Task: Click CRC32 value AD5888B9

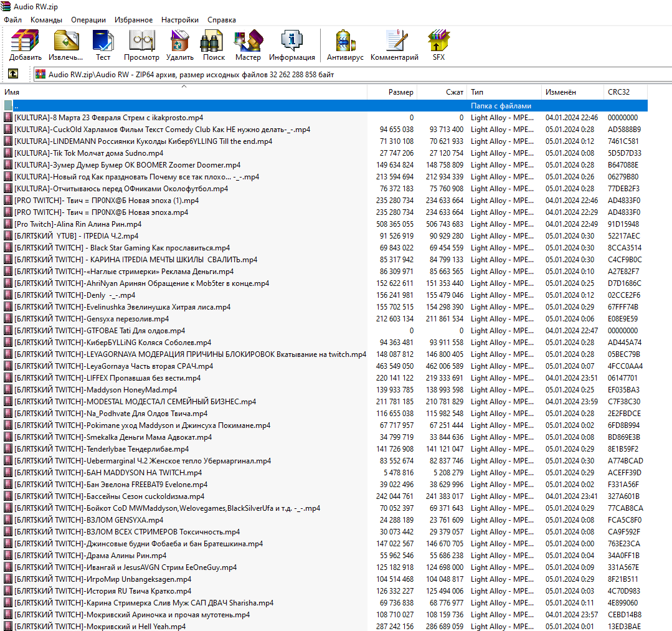Action: tap(624, 129)
